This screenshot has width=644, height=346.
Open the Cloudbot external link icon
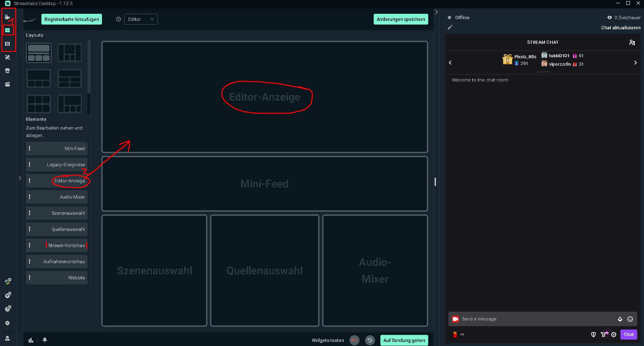[8, 295]
